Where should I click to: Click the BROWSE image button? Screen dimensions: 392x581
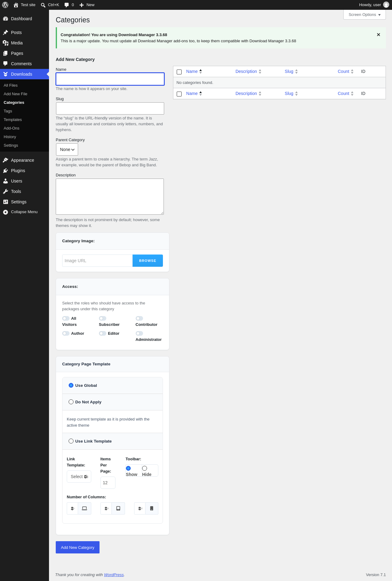148,261
